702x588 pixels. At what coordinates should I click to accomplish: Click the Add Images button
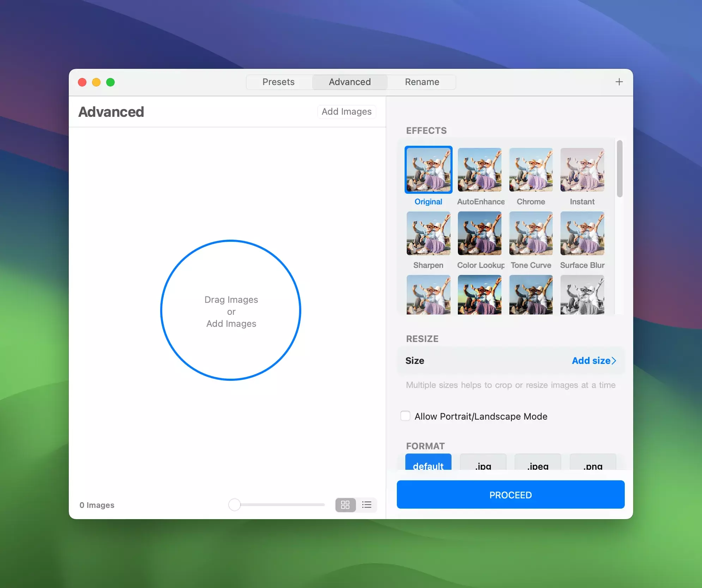coord(346,112)
